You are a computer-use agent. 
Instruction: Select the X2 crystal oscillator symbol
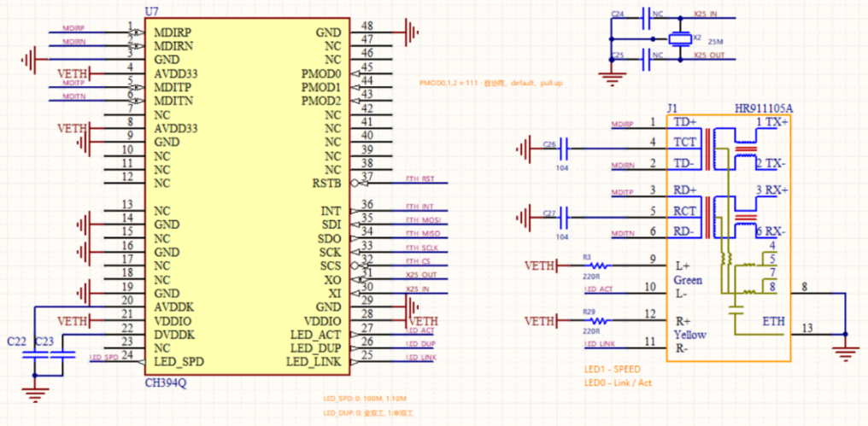click(680, 38)
